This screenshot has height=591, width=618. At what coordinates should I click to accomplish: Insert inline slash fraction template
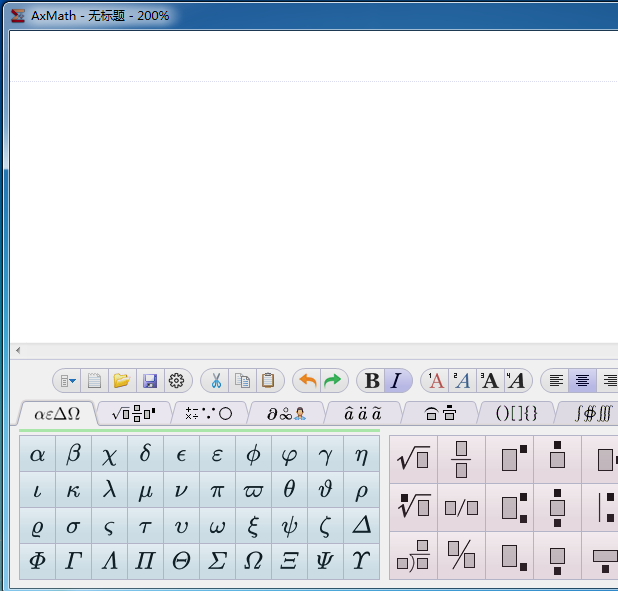[462, 507]
